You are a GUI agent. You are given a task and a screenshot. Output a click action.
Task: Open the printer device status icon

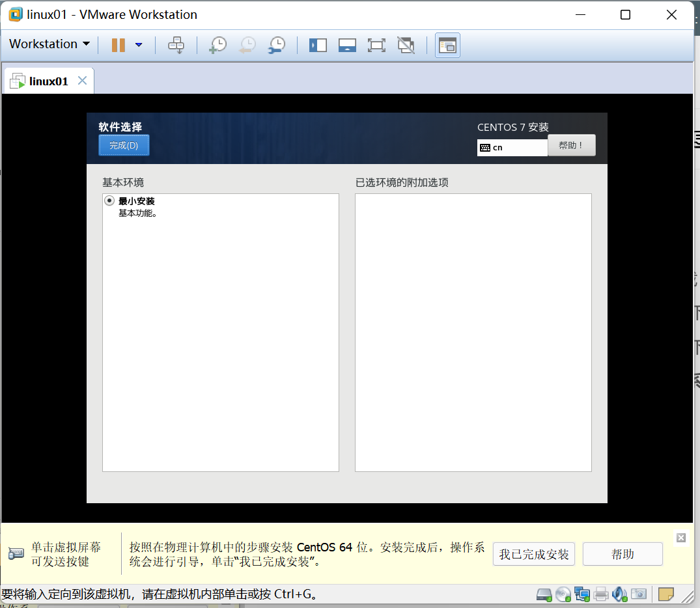[x=601, y=594]
